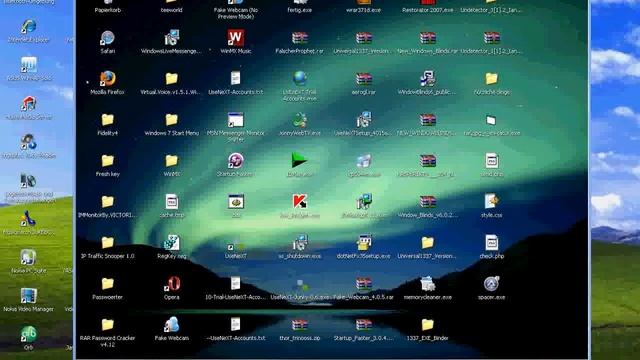Image resolution: width=640 pixels, height=360 pixels.
Task: Select the memorycleaner.exe icon
Action: coord(427,283)
